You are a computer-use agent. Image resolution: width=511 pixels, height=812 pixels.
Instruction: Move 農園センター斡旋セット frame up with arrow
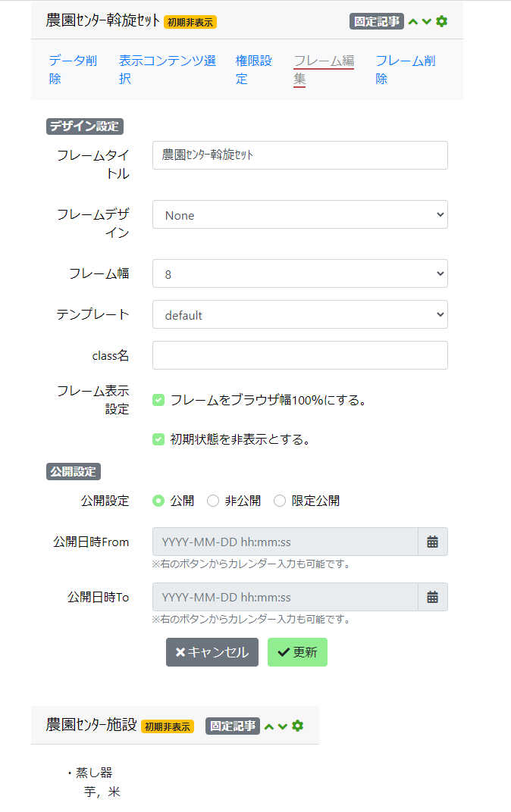413,22
